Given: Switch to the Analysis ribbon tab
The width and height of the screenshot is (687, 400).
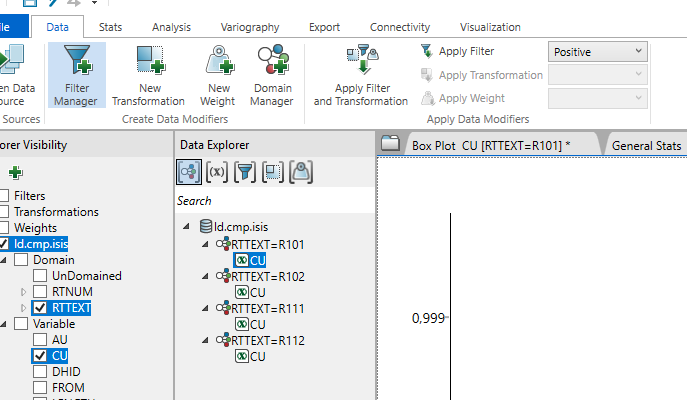Looking at the screenshot, I should point(171,27).
